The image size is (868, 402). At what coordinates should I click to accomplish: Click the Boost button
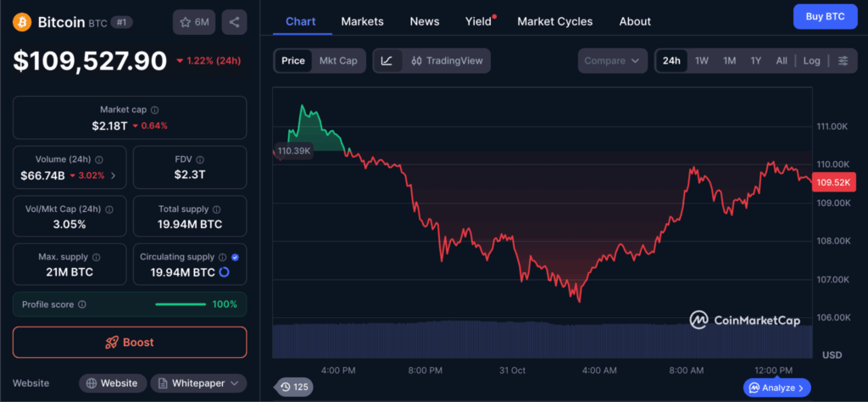(x=130, y=342)
